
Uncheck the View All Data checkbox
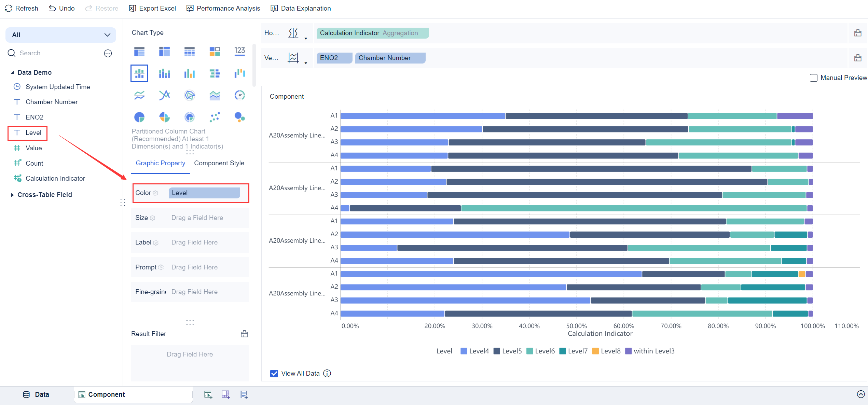274,373
